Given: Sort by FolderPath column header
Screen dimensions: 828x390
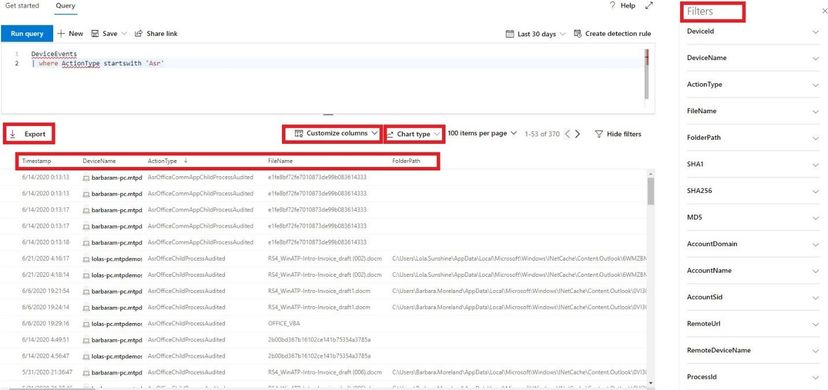Looking at the screenshot, I should (x=406, y=161).
